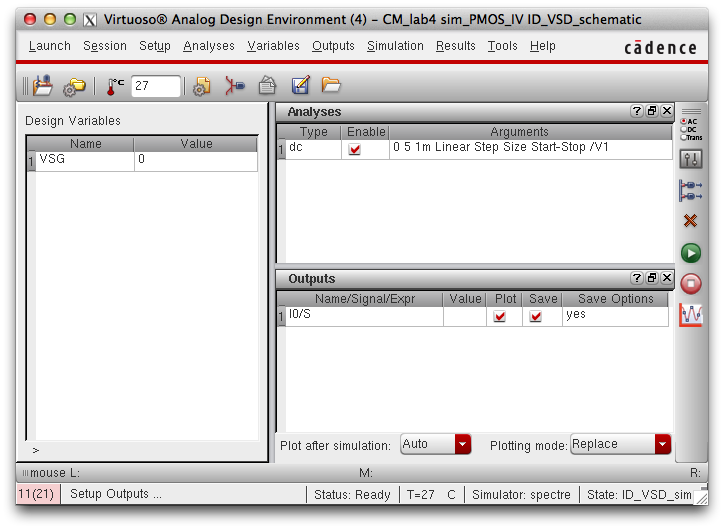Click the Analyses panel help icon
724x529 pixels.
[637, 111]
